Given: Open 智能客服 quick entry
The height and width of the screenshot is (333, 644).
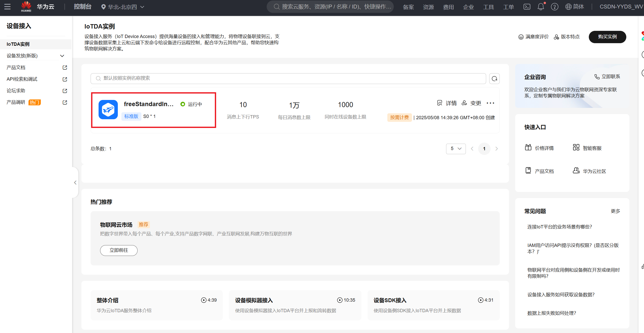Looking at the screenshot, I should [587, 148].
